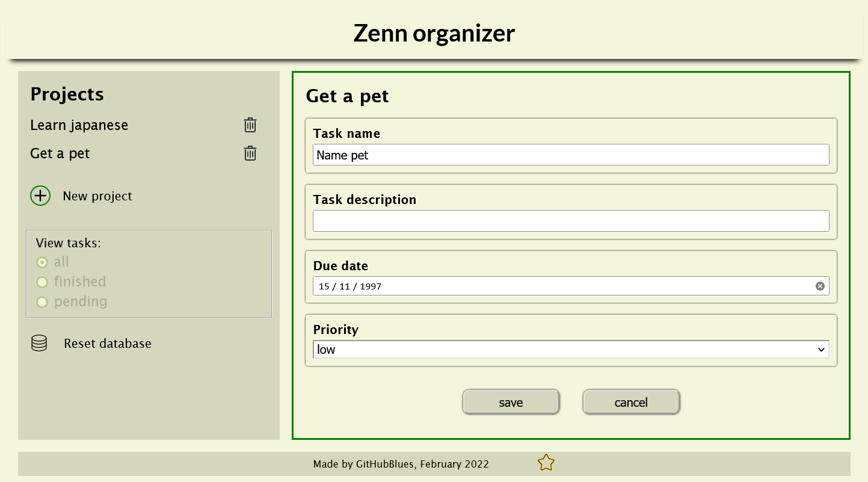The width and height of the screenshot is (868, 482).
Task: Select the all tasks radio button
Action: tap(42, 262)
